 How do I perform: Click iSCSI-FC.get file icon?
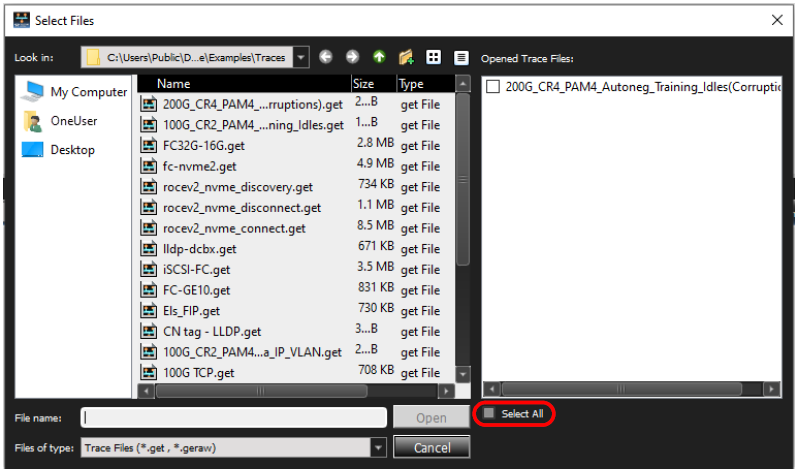click(x=149, y=270)
